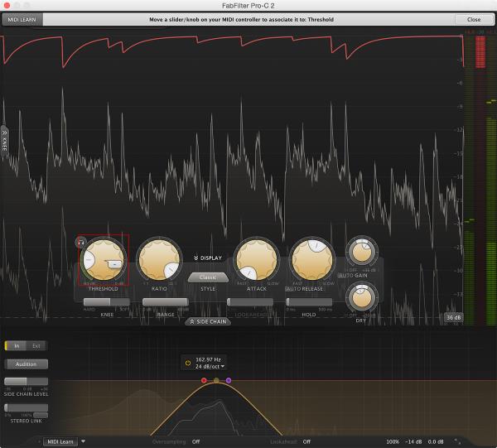
Task: Select the red filter node on curve
Action: 204,380
